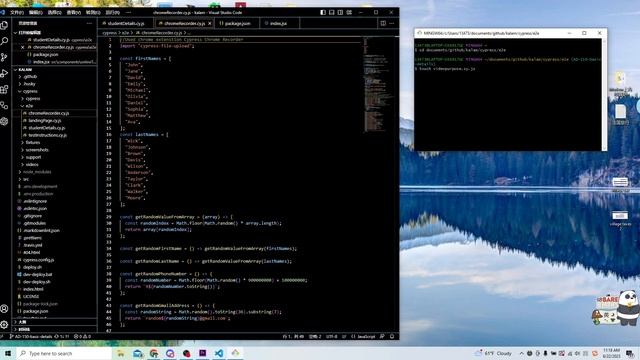Open the Source Control view
The width and height of the screenshot is (640, 360).
coord(4,57)
